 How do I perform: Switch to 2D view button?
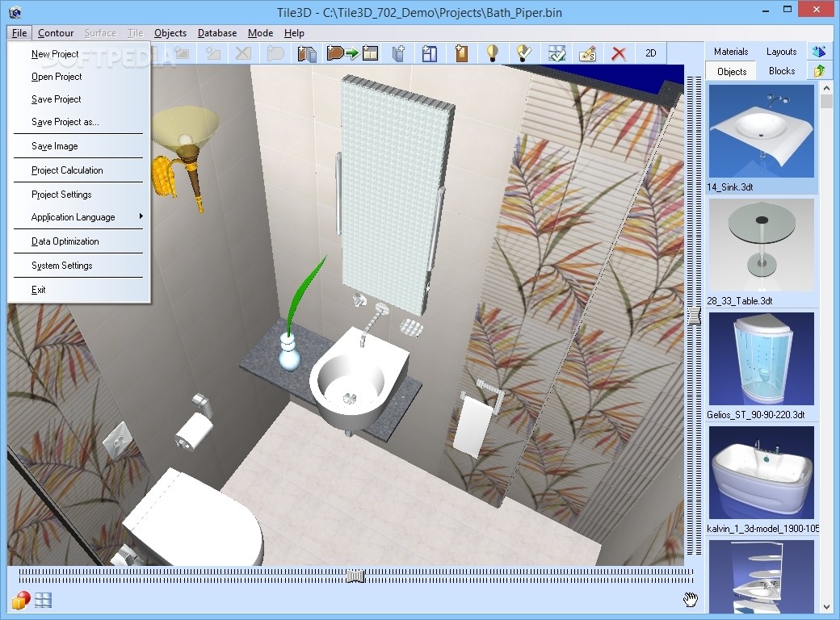tap(650, 53)
